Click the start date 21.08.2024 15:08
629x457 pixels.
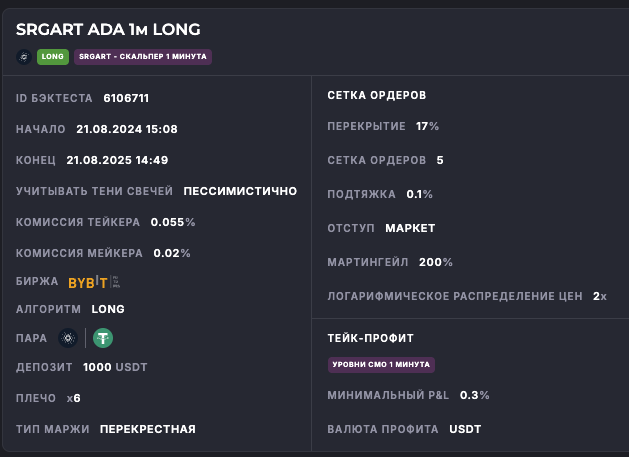coord(126,129)
